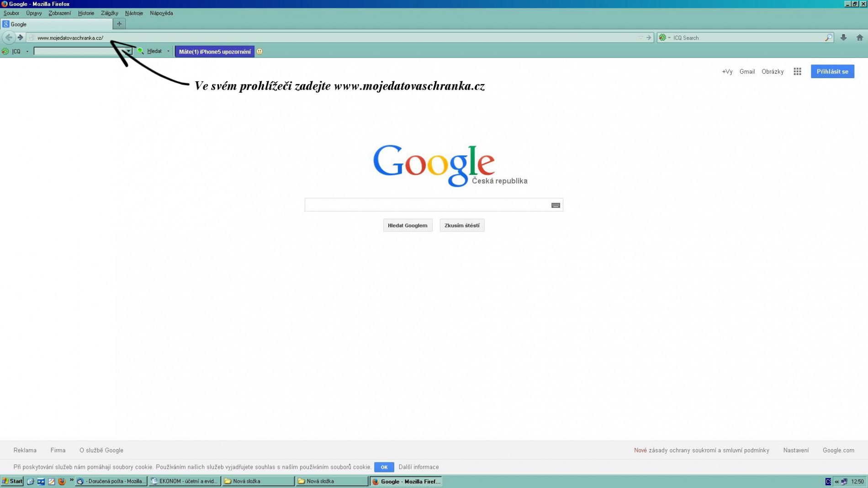Open the privacy and terms footer link
The width and height of the screenshot is (868, 488).
702,450
